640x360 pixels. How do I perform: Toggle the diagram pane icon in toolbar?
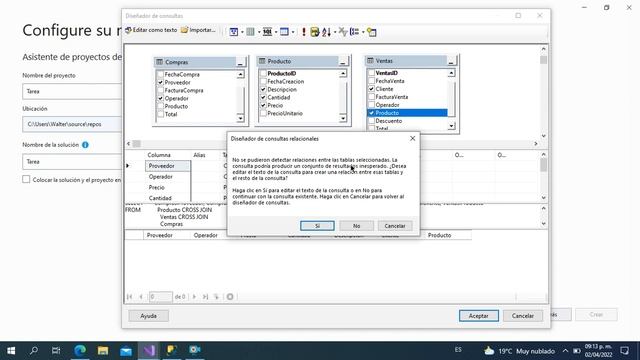click(x=233, y=32)
